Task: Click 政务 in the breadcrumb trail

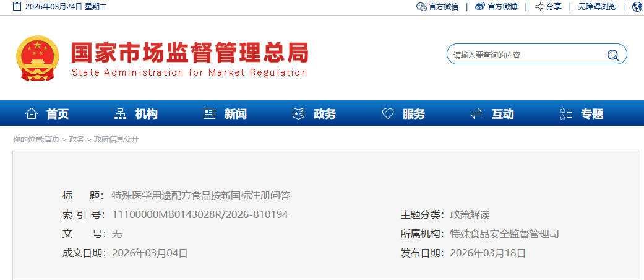Action: click(x=77, y=139)
